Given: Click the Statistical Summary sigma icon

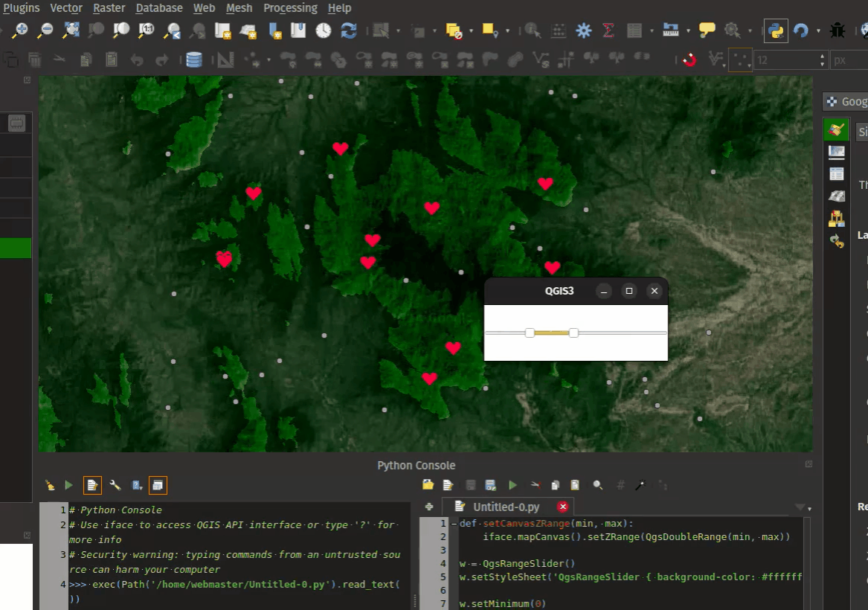Looking at the screenshot, I should [608, 30].
